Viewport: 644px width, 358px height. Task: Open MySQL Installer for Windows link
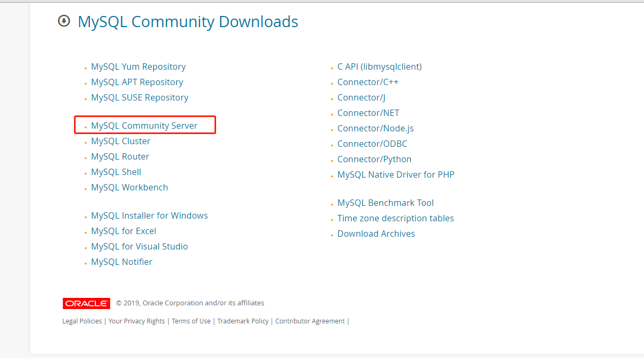point(150,216)
